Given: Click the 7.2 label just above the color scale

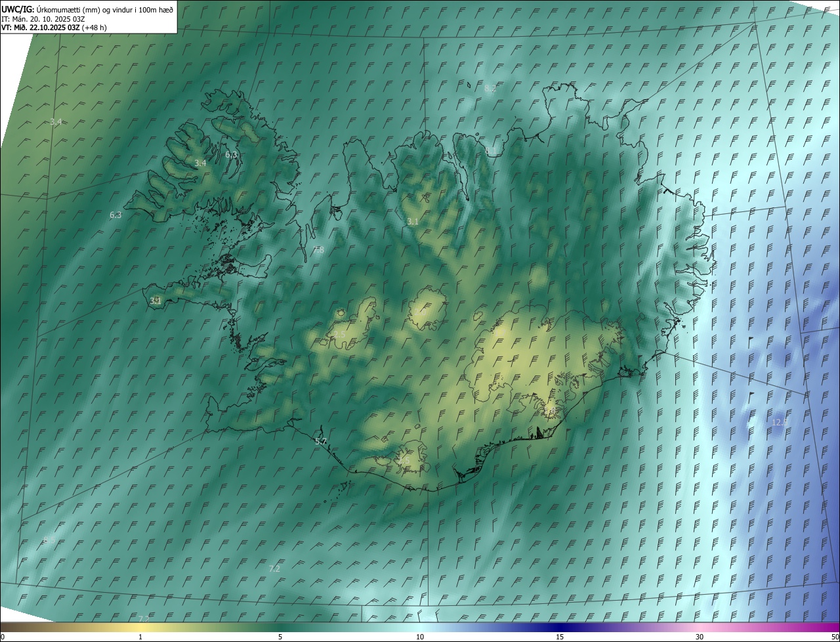Looking at the screenshot, I should (x=144, y=619).
